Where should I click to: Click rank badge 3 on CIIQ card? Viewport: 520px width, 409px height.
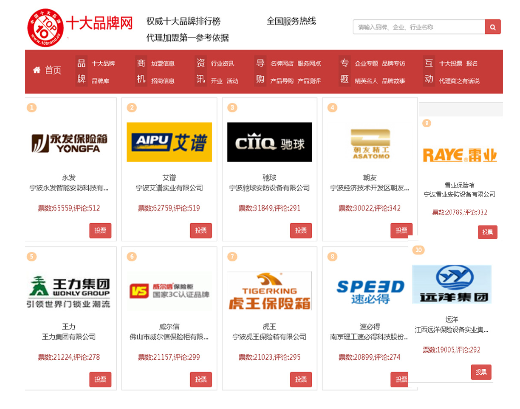232,108
